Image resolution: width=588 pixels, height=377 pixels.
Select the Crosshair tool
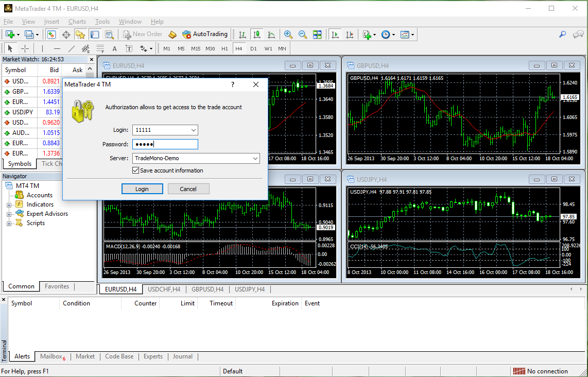click(x=25, y=48)
